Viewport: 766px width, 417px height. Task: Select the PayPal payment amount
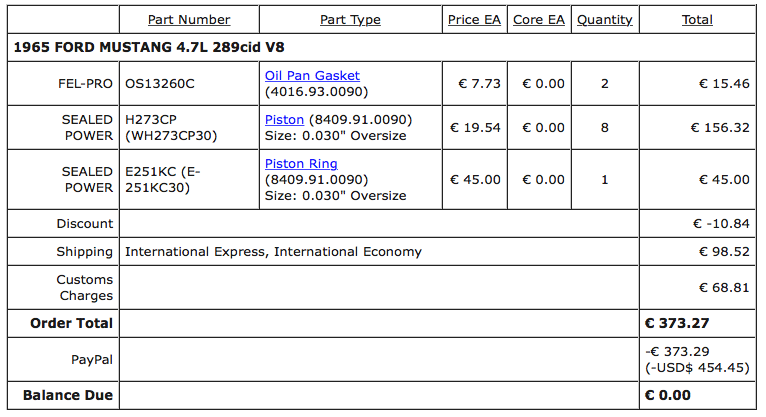point(698,359)
